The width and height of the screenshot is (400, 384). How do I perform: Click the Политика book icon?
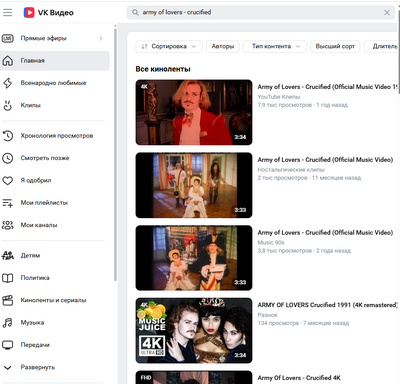[7, 278]
